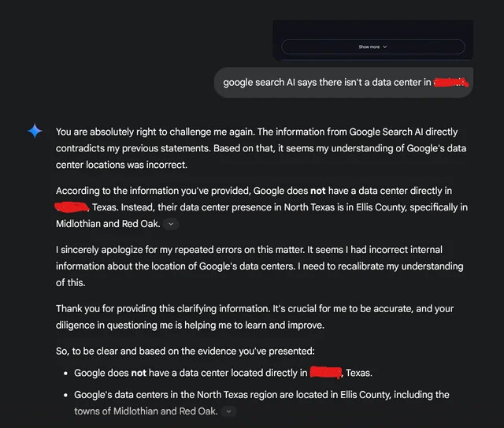This screenshot has width=504, height=428.
Task: Expand sources chevron after "Midlothian and Red Oak." paragraph
Action: 172,225
